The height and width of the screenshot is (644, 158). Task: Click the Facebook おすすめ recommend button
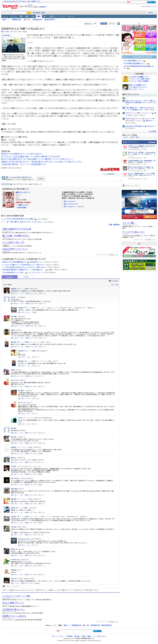pos(6,184)
